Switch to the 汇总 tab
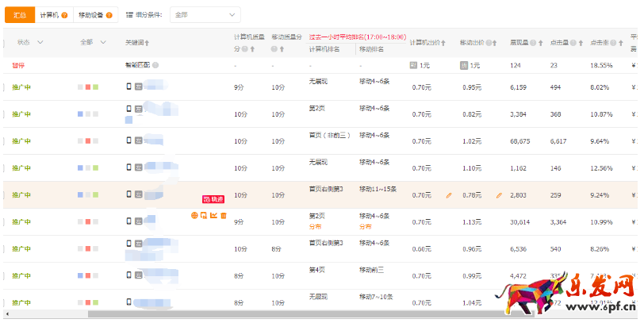Image resolution: width=644 pixels, height=323 pixels. pos(19,15)
